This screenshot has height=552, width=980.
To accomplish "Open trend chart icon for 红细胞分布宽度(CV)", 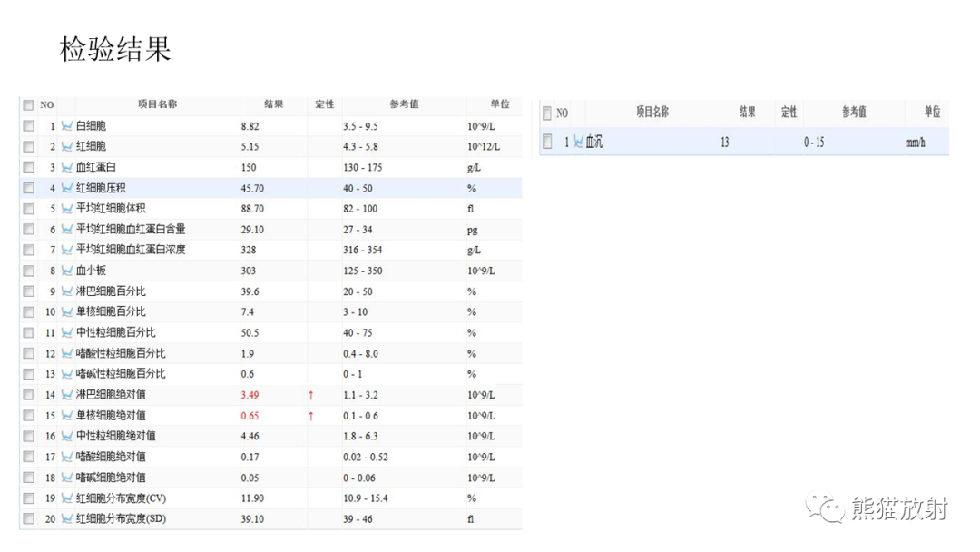I will click(x=67, y=498).
